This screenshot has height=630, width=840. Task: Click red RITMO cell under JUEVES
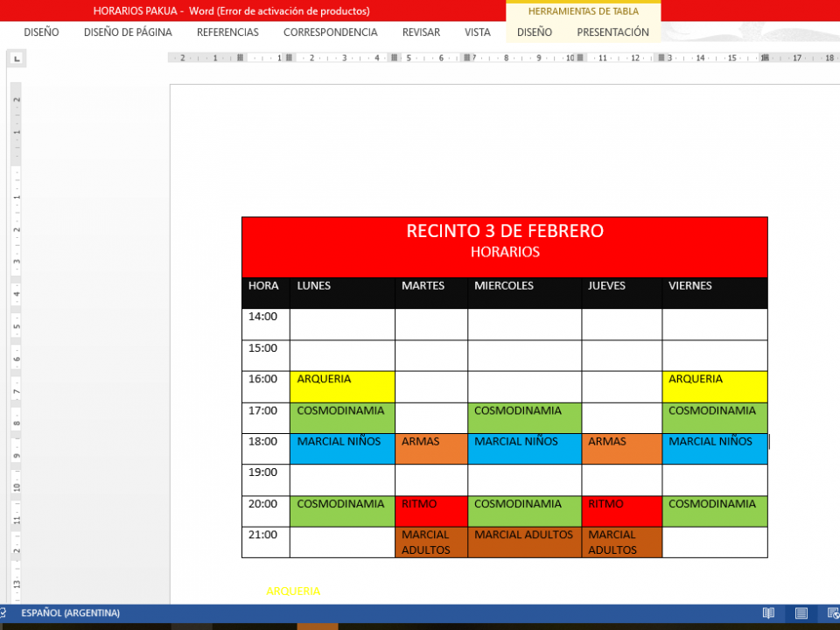(x=621, y=511)
